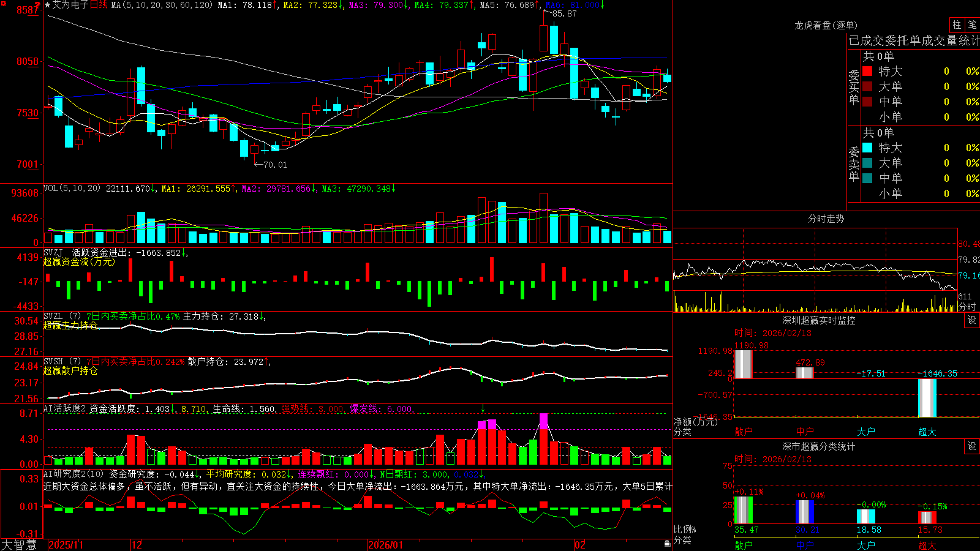Image resolution: width=980 pixels, height=551 pixels.
Task: Click the blue 中户 category label in 分类统计
Action: [x=805, y=545]
